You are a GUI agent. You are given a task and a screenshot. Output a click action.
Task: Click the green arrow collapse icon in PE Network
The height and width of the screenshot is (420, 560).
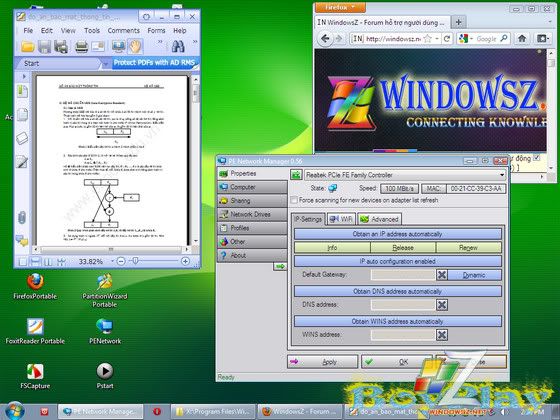click(x=280, y=266)
